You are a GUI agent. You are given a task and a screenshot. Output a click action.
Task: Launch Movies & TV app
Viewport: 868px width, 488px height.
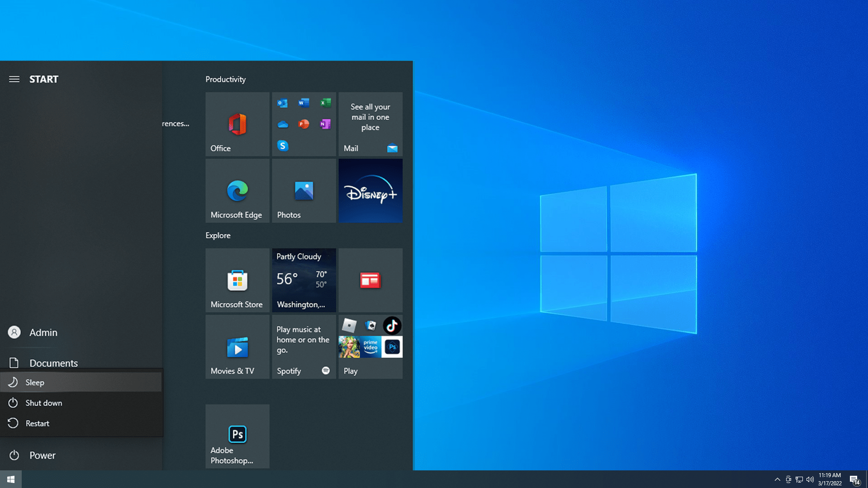[x=237, y=347]
